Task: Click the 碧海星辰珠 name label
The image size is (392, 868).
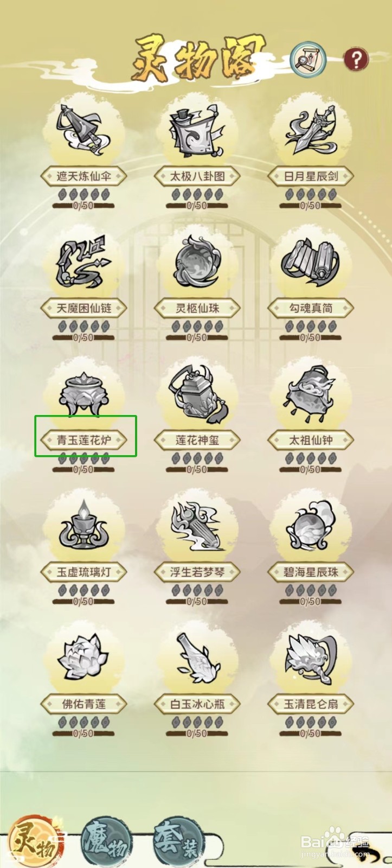Action: [x=311, y=572]
